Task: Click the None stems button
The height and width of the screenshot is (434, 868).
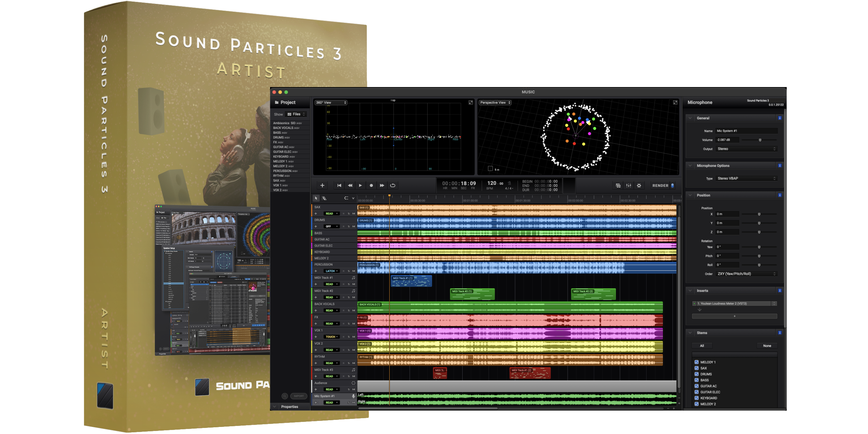Action: tap(767, 346)
